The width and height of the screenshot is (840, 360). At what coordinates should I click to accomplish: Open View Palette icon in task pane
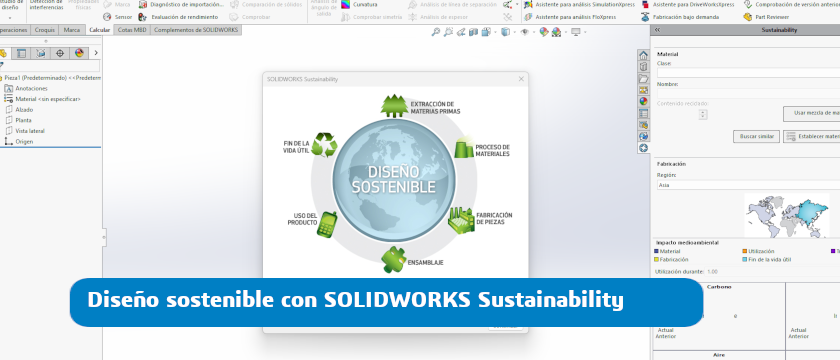(643, 90)
